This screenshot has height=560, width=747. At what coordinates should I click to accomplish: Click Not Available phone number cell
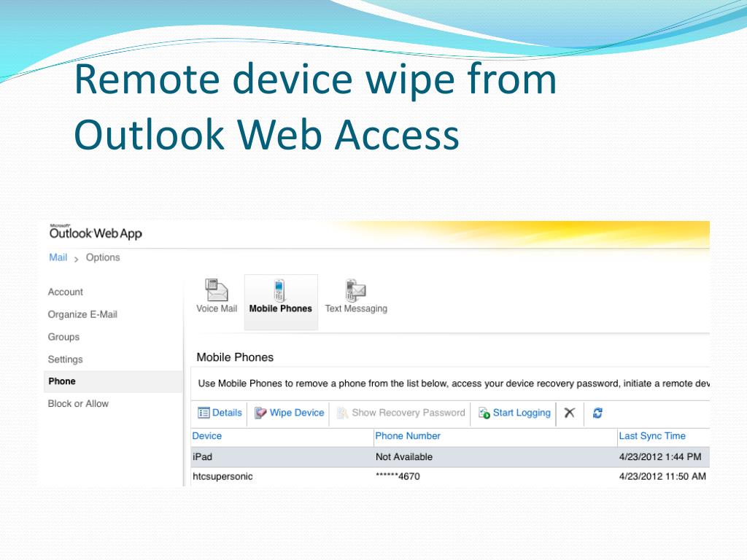pos(404,456)
